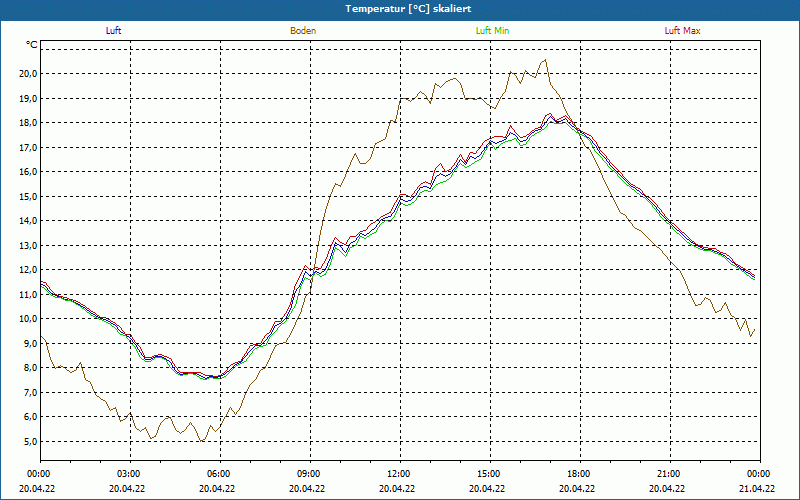Click the '03:00' time axis label
Screen dimensions: 800x500
[x=127, y=474]
